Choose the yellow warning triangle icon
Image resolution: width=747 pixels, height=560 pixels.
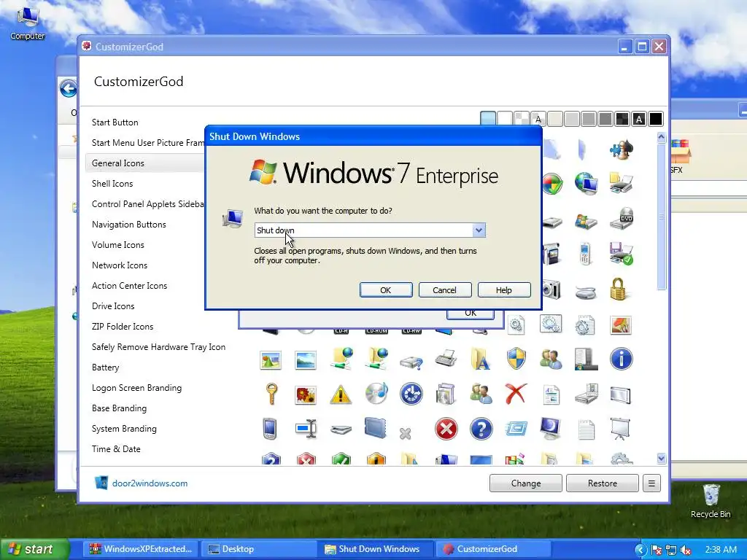click(341, 394)
